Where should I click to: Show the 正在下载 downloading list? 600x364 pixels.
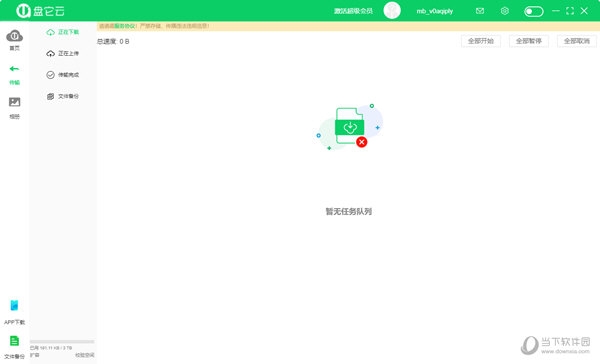(x=63, y=32)
